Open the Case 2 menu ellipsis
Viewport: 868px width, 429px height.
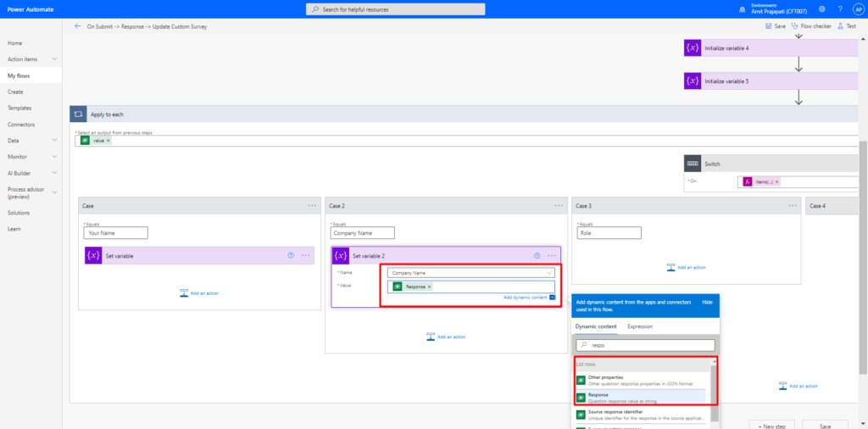[x=559, y=205]
